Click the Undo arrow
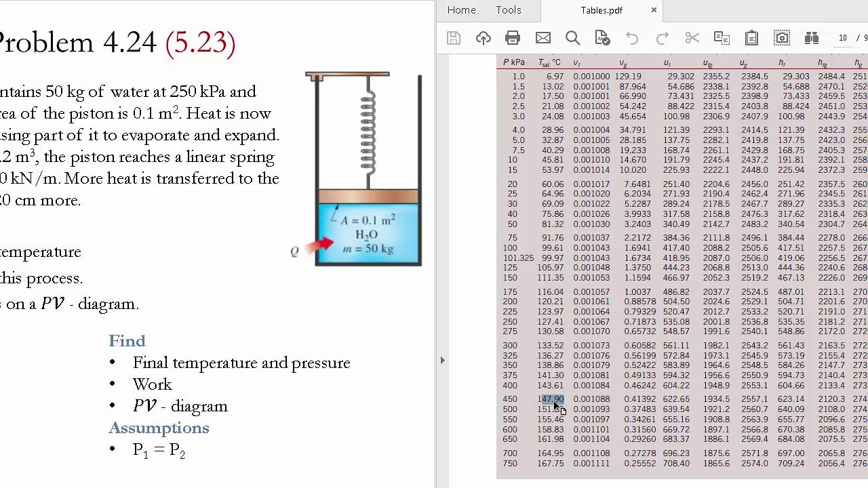Viewport: 868px width, 488px height. coord(632,38)
